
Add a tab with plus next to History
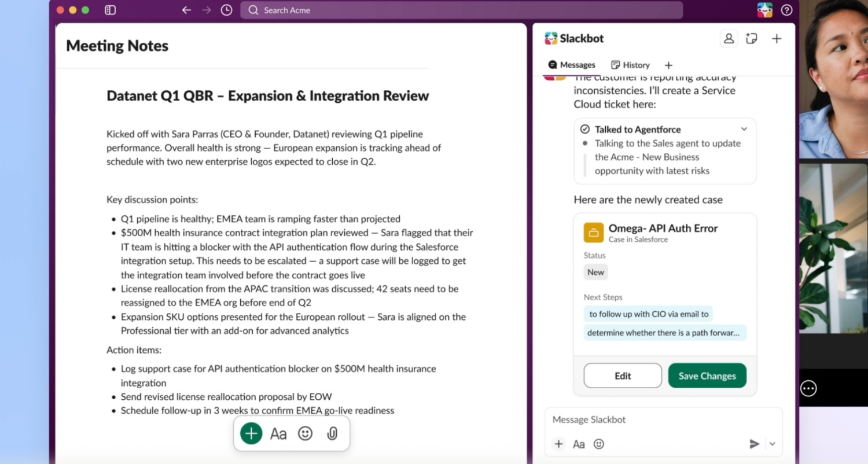pyautogui.click(x=668, y=65)
